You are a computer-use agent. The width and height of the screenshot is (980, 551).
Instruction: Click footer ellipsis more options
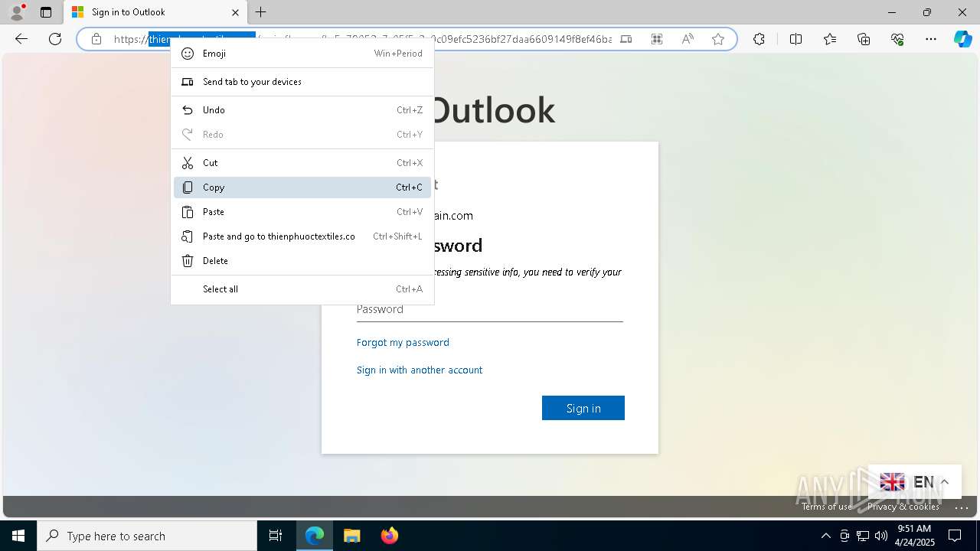(962, 507)
